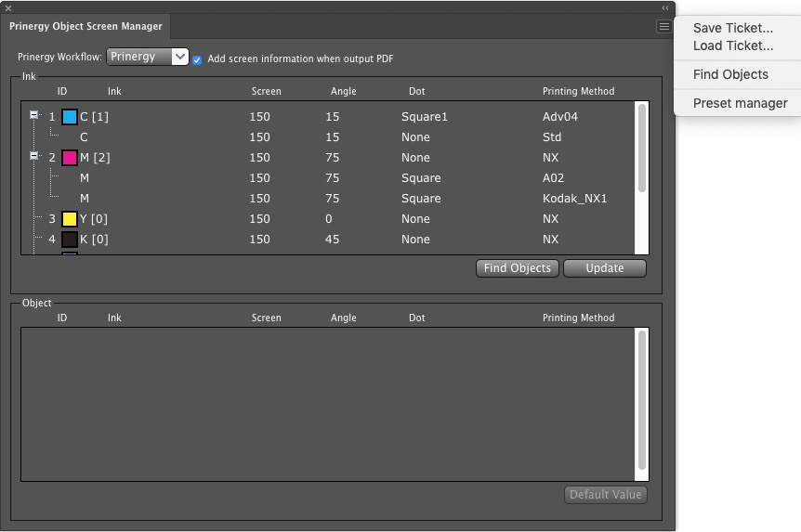
Task: Open the panel hamburger menu icon
Action: 663,27
